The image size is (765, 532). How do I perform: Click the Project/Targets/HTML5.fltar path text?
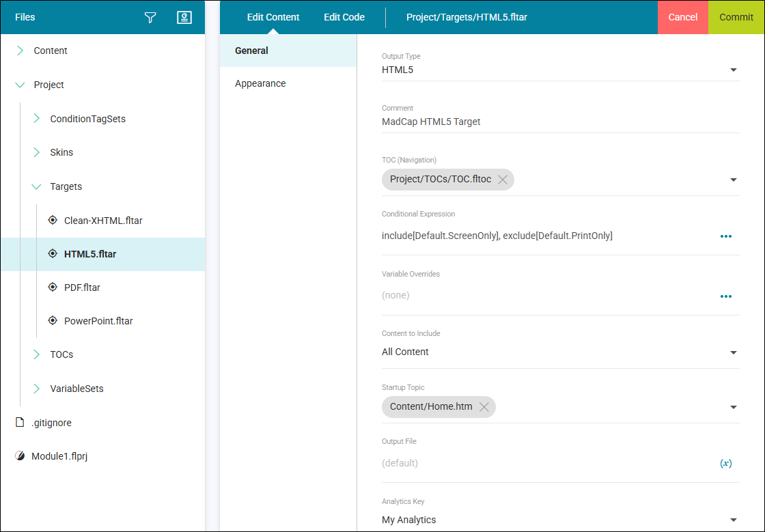pos(467,17)
